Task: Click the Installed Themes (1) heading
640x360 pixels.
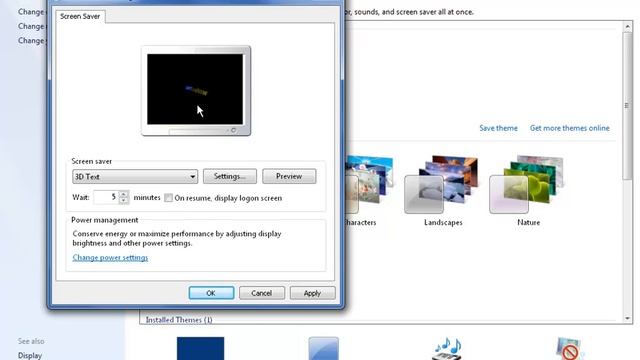Action: (x=179, y=320)
